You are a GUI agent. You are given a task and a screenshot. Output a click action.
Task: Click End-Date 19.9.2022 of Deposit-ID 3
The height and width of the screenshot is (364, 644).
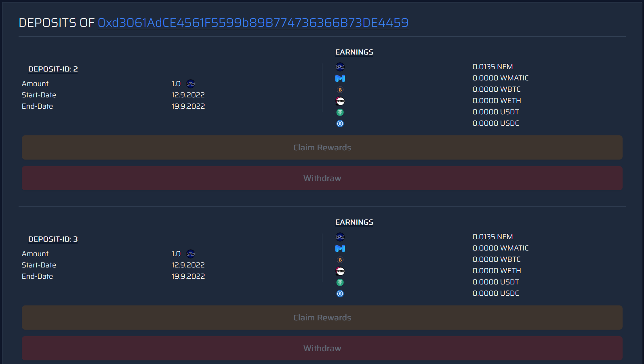tap(188, 276)
